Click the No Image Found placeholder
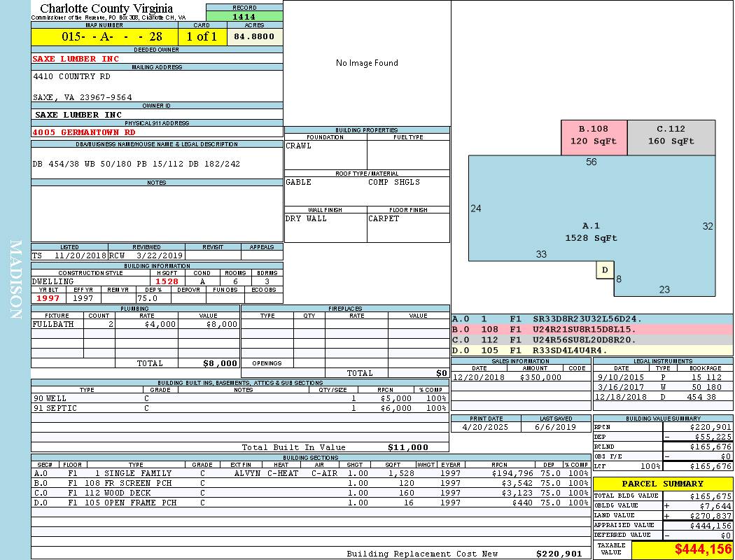 point(367,63)
